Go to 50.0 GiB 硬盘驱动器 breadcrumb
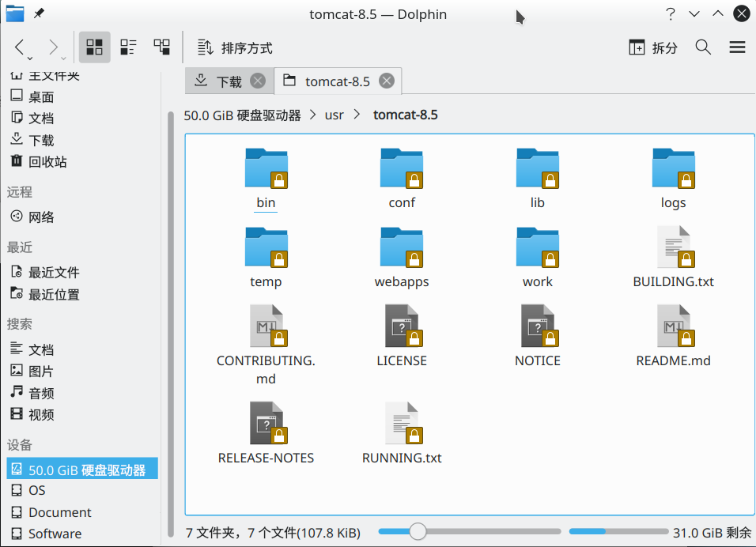Screen dimensions: 756x547 pos(242,115)
